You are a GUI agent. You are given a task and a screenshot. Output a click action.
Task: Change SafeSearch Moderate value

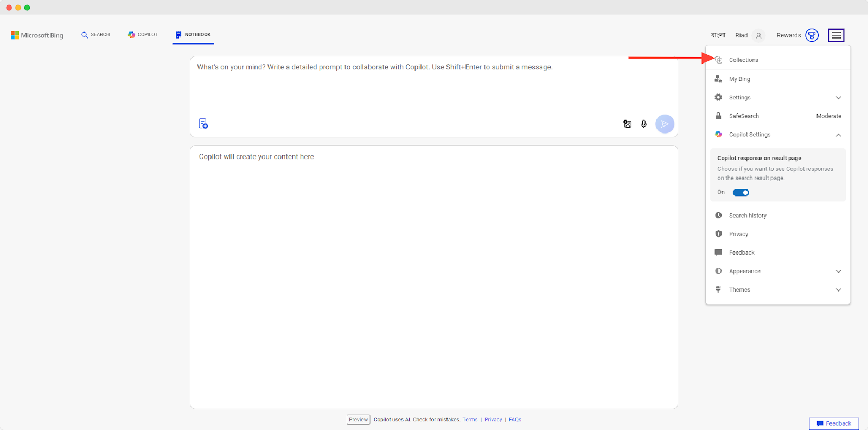coord(828,116)
